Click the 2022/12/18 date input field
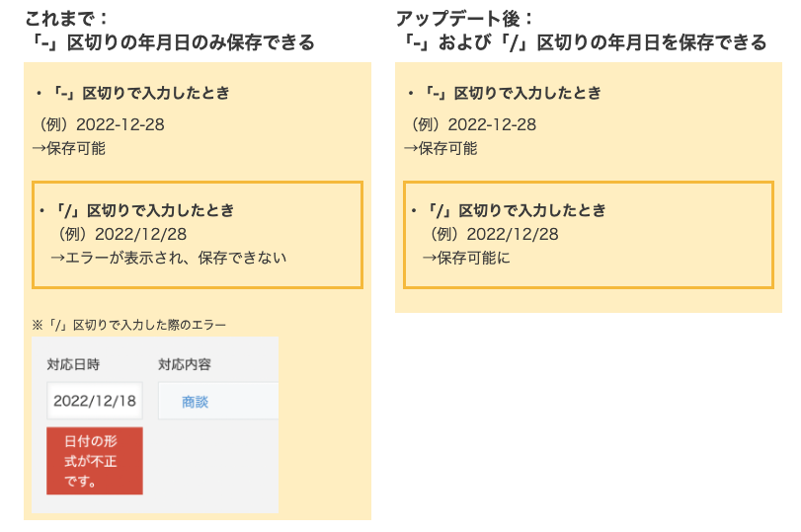Image resolution: width=801 pixels, height=532 pixels. tap(95, 401)
